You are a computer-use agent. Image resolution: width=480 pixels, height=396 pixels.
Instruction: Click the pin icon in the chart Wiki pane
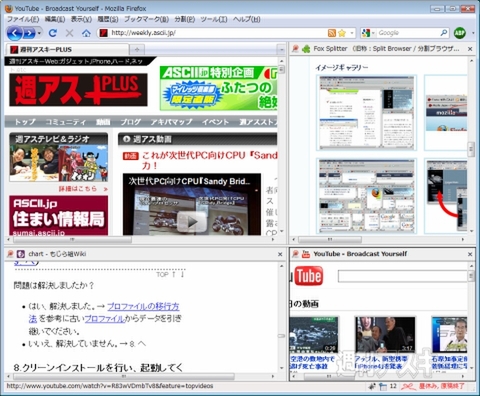coord(10,254)
